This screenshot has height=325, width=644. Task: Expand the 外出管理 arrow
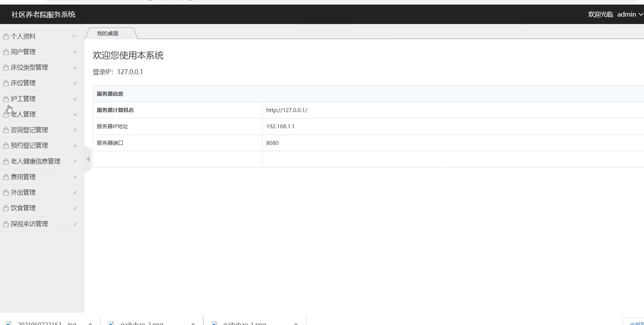(x=75, y=193)
